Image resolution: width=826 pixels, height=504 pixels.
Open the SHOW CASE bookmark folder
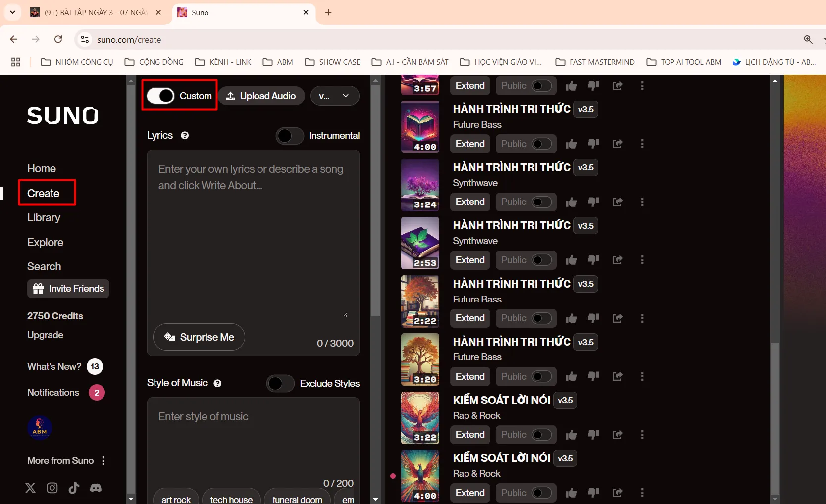[332, 62]
